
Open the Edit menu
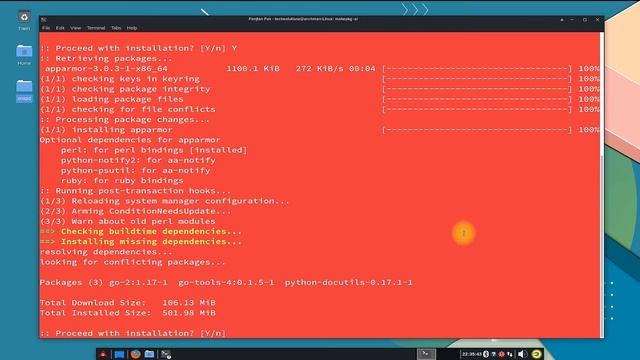pyautogui.click(x=60, y=28)
